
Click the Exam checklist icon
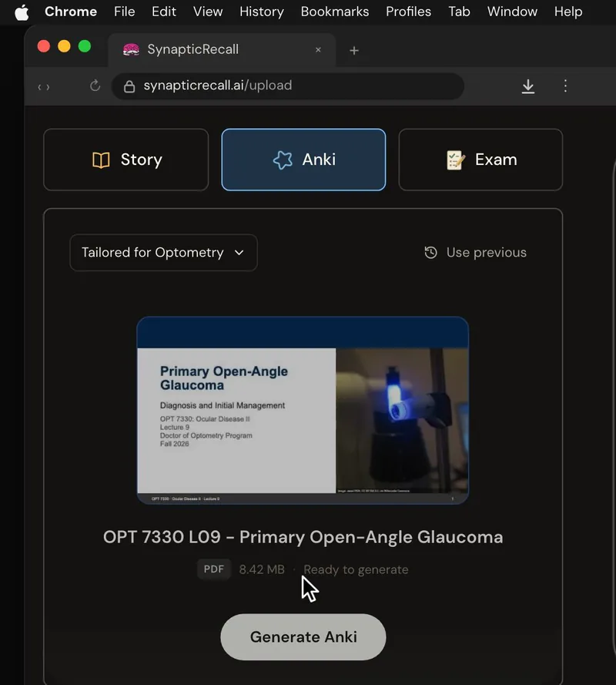pos(455,160)
